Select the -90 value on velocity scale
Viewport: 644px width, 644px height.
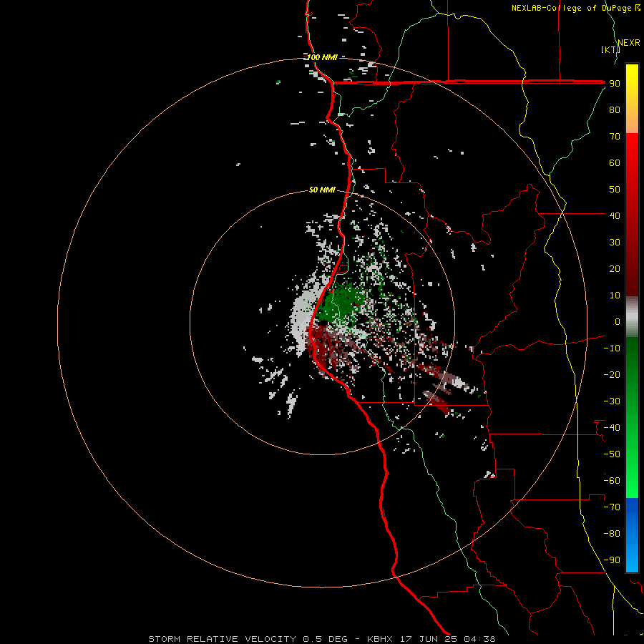click(612, 560)
